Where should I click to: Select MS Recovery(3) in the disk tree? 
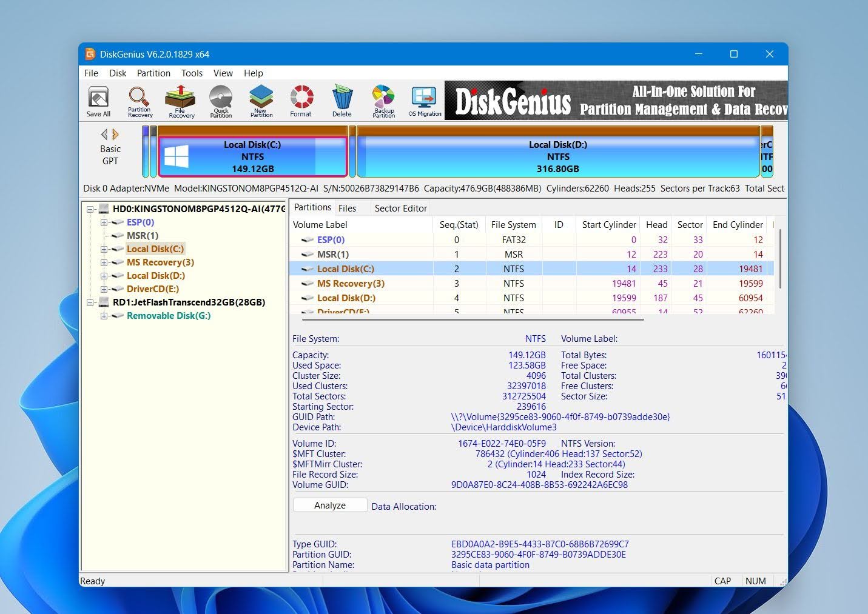tap(160, 262)
